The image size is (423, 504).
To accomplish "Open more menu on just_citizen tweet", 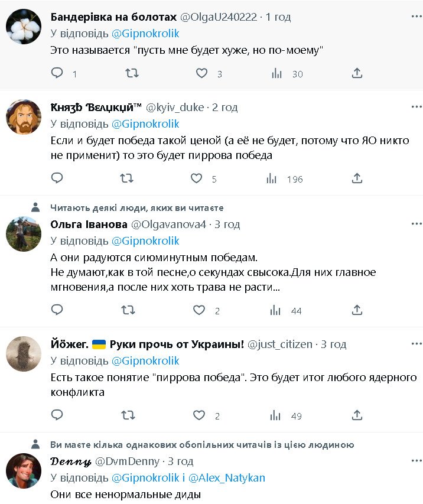I will [x=416, y=343].
